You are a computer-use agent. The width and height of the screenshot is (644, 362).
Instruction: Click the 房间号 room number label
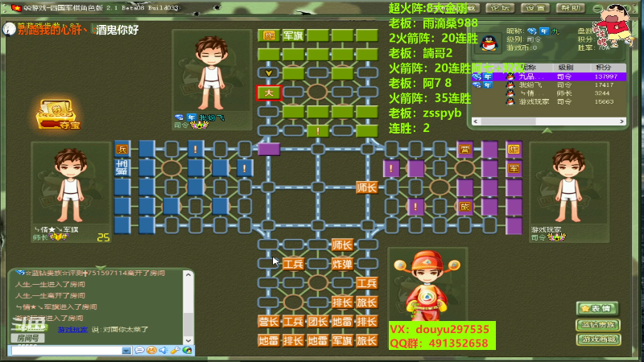[x=27, y=338]
